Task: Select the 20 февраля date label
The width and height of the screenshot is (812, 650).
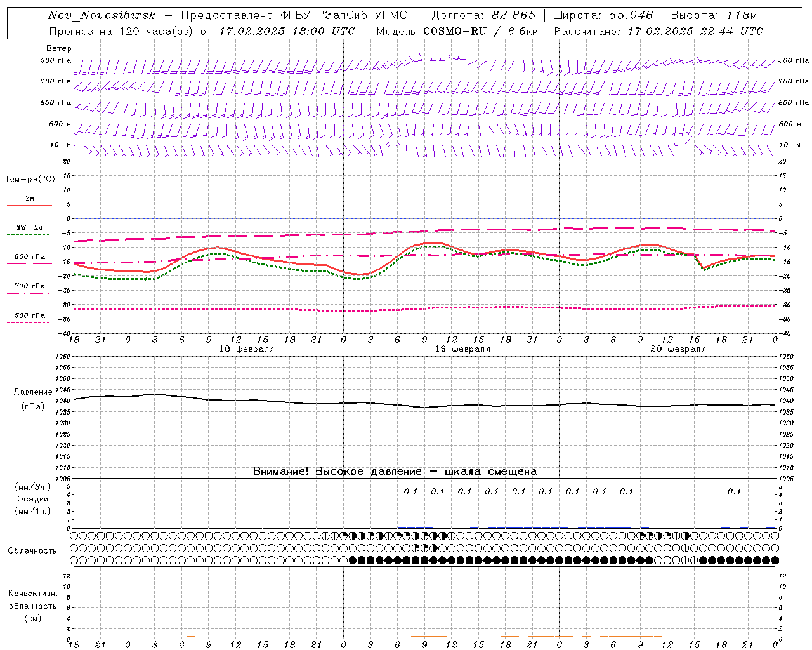Action: click(678, 349)
